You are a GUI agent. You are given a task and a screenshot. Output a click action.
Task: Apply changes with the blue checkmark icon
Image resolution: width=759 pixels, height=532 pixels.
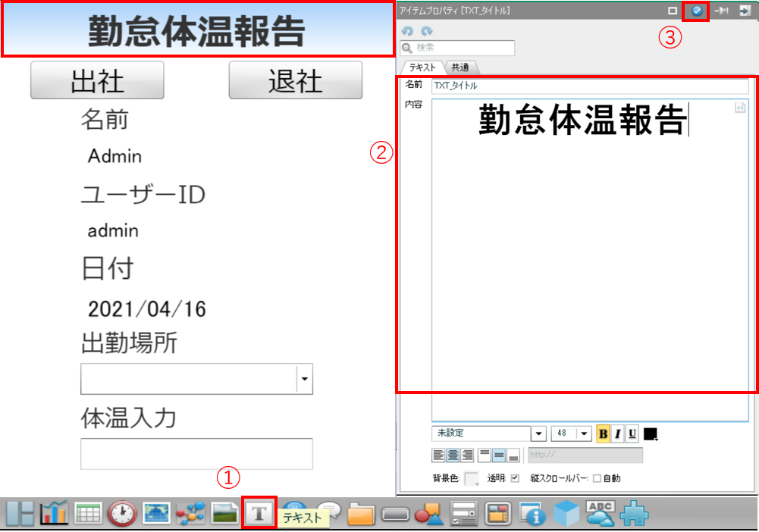coord(696,11)
